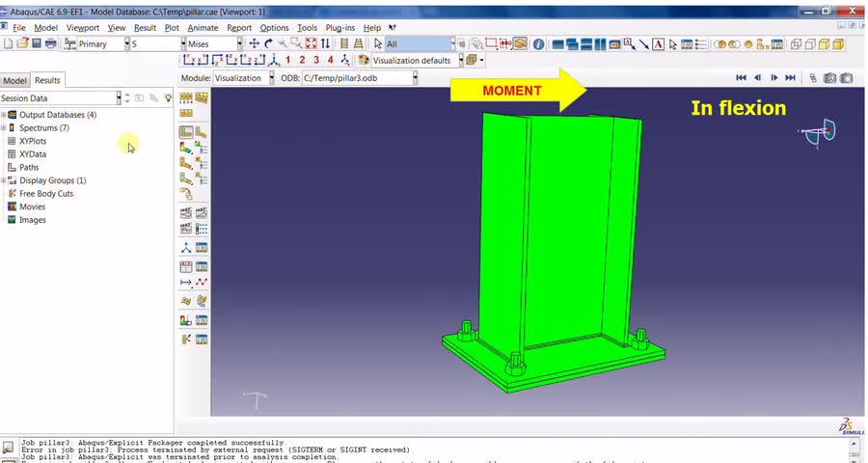Open the Plug-ins menu

[x=339, y=28]
